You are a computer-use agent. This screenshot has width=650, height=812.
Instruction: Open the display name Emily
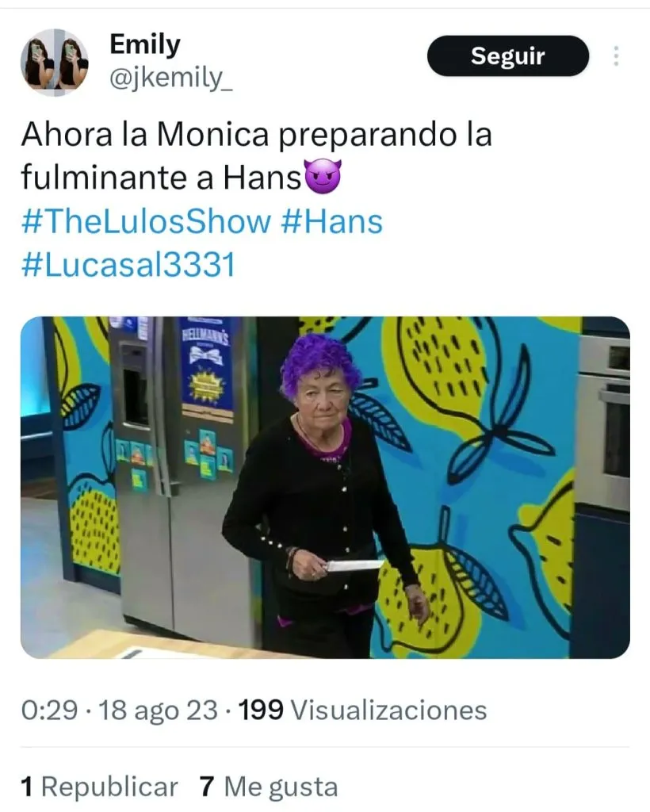[145, 44]
